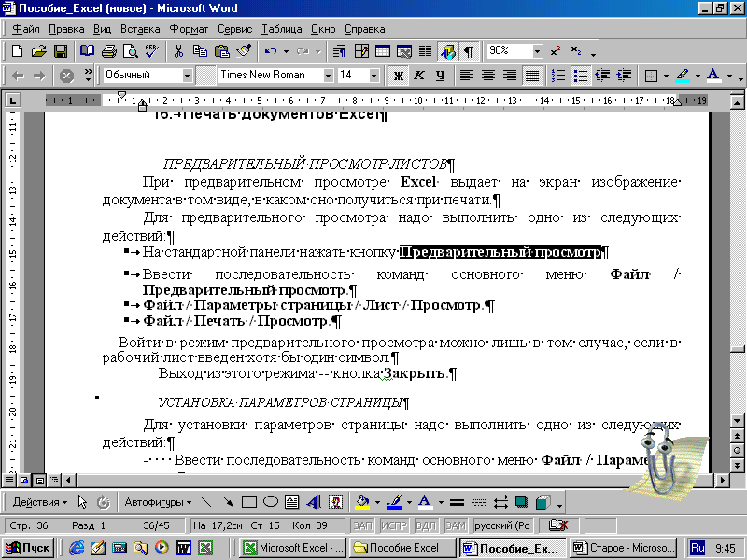Open the Вставка menu

tap(140, 29)
